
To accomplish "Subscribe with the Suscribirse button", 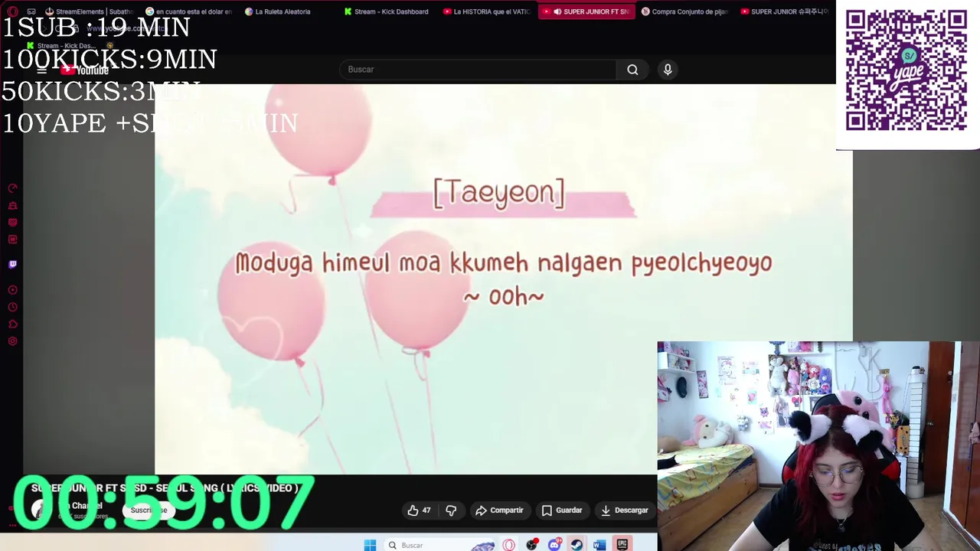I will 149,510.
